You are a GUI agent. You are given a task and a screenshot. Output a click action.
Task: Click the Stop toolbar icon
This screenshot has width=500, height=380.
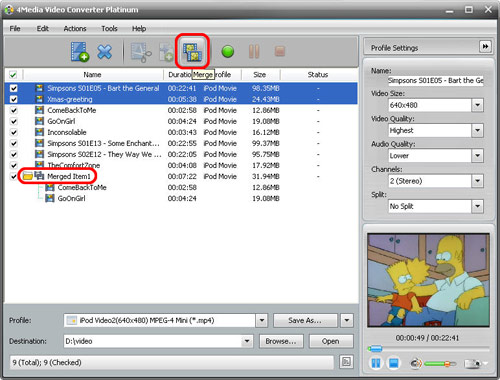click(280, 51)
